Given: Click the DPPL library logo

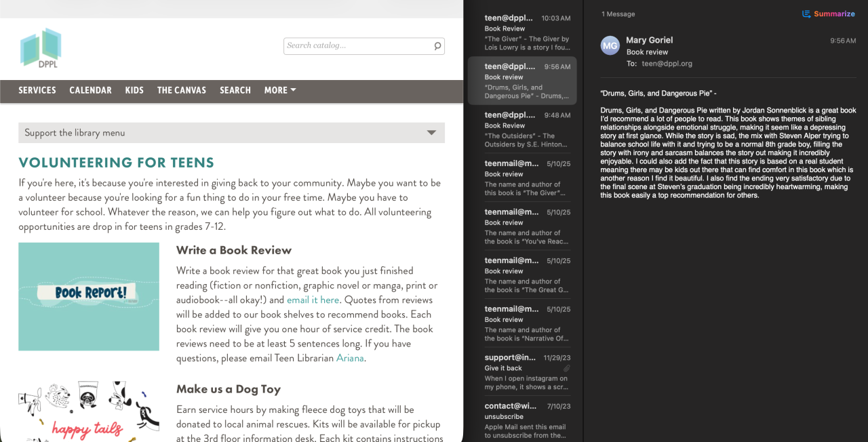Looking at the screenshot, I should (x=41, y=47).
